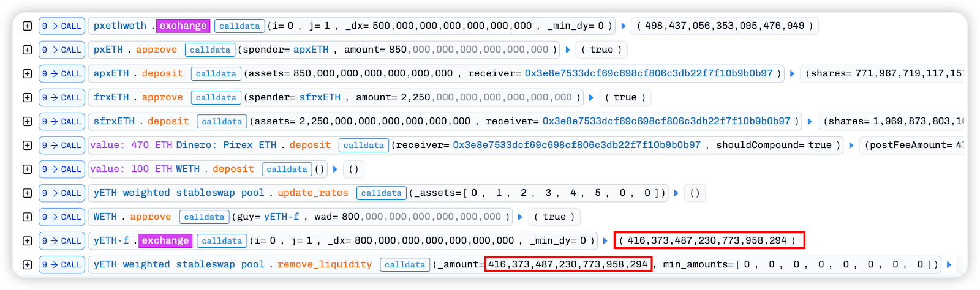Screen dimensions: 980x290
Task: Click the output arrow after WETH deposit
Action: click(335, 169)
